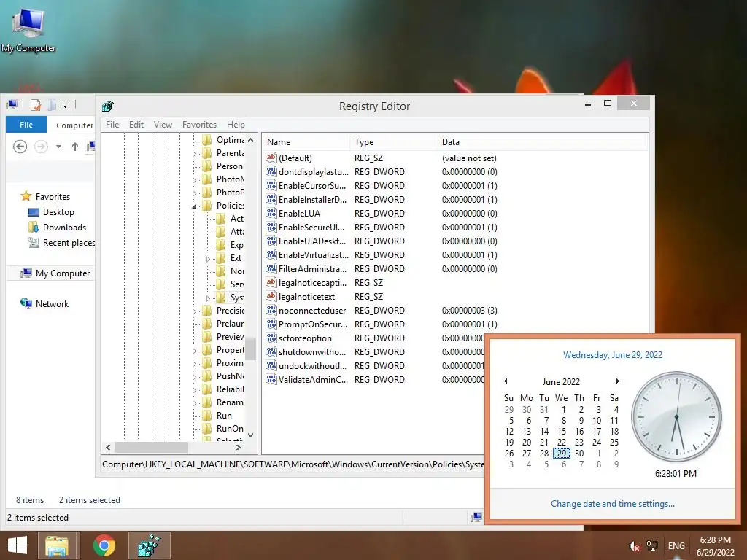The image size is (747, 560).
Task: Click tree horizontal scrollbar right arrow
Action: [239, 447]
